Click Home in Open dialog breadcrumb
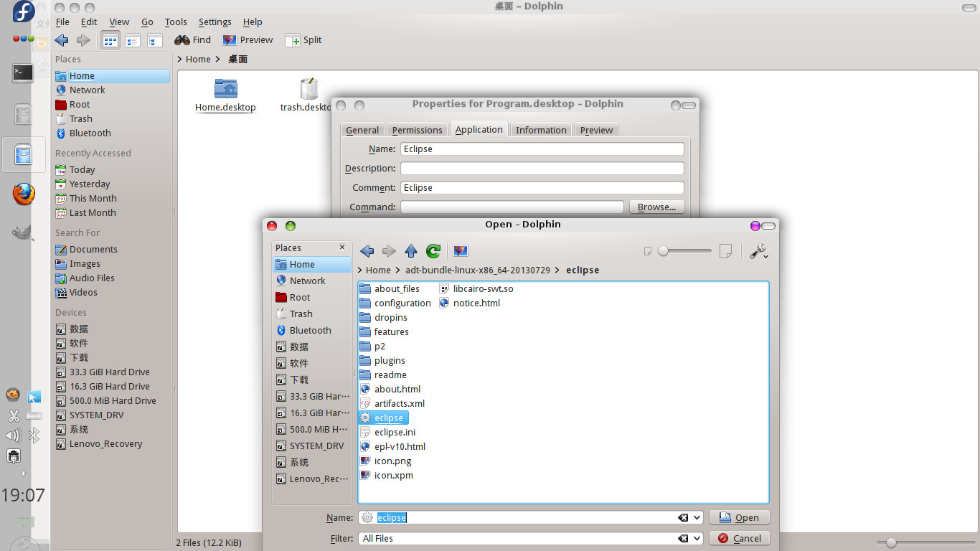This screenshot has width=980, height=551. coord(378,270)
